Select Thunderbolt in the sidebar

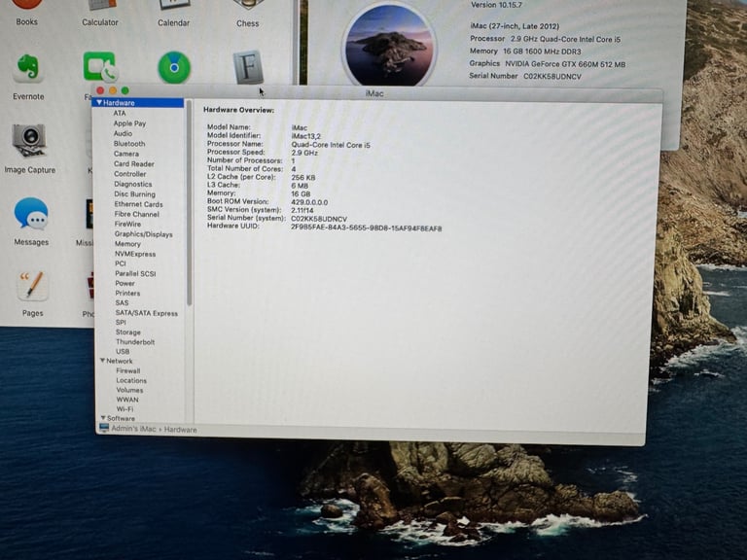click(x=135, y=341)
